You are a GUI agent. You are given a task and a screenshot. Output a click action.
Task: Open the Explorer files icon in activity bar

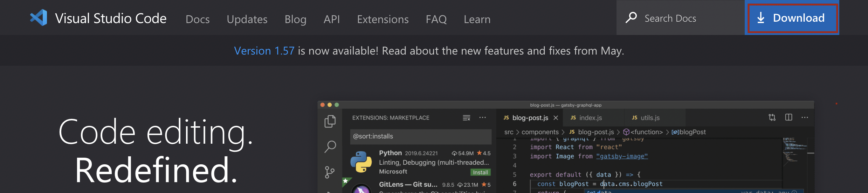330,121
